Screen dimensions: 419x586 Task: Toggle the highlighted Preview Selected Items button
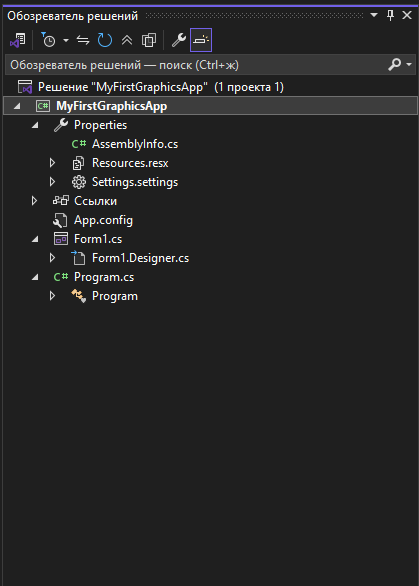click(x=201, y=40)
